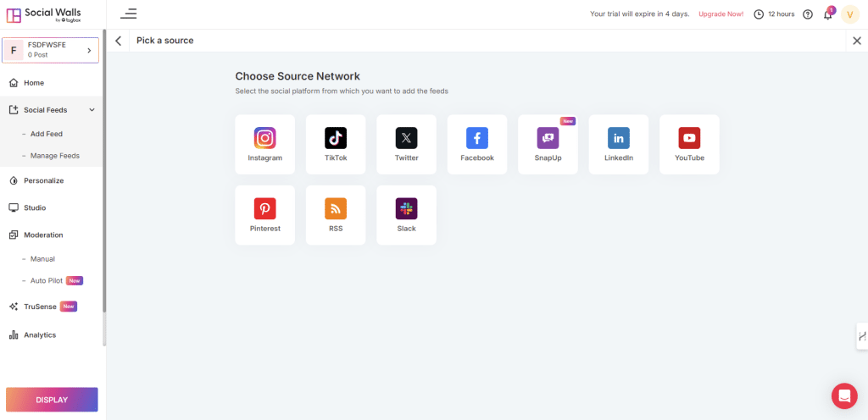
Task: Open the chat support bubble
Action: (x=844, y=395)
